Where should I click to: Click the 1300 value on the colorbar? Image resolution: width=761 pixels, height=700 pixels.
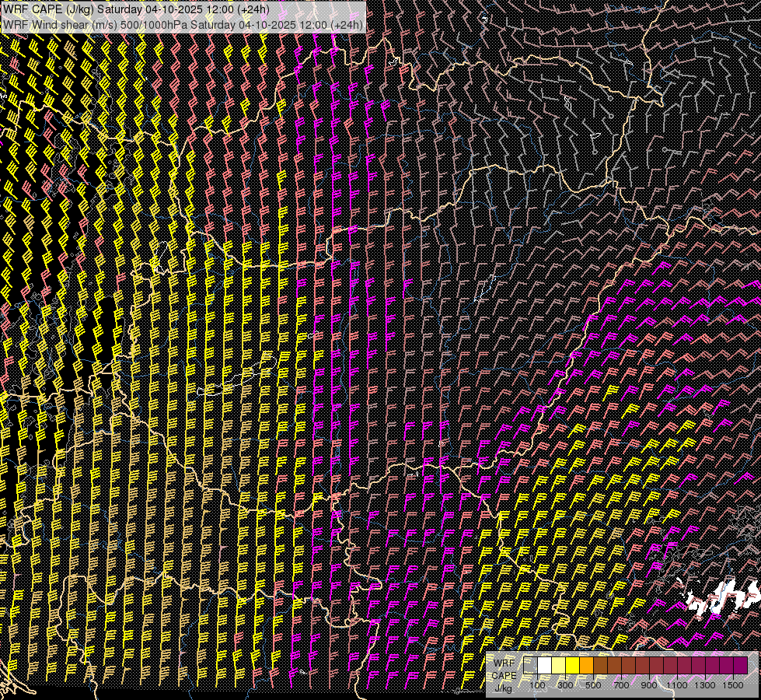[706, 685]
